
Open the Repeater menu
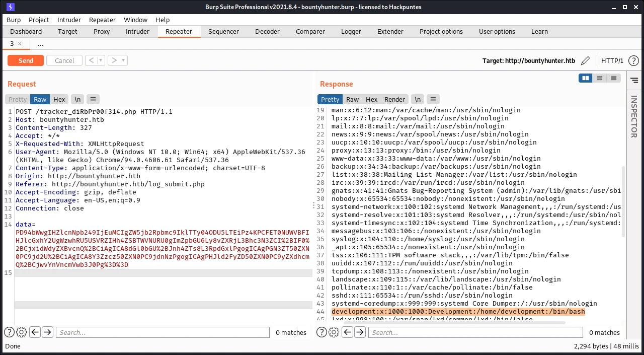[x=102, y=20]
